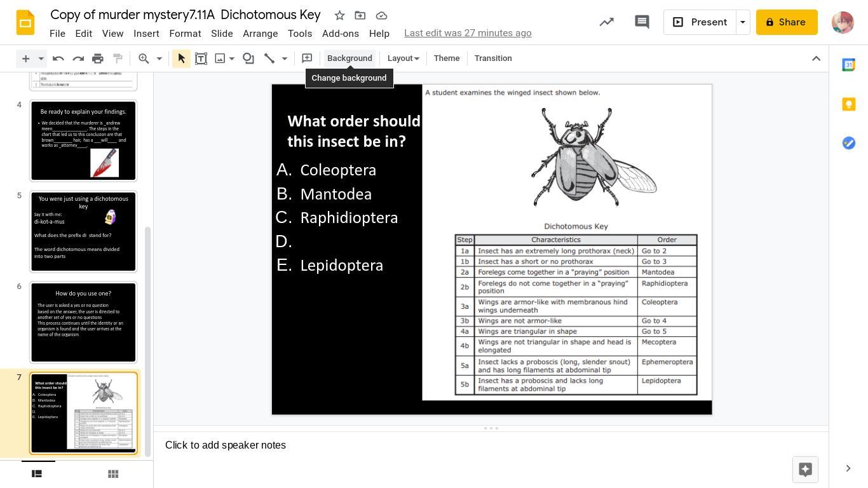This screenshot has height=488, width=868.
Task: Select slide 7 thumbnail
Action: [x=83, y=413]
